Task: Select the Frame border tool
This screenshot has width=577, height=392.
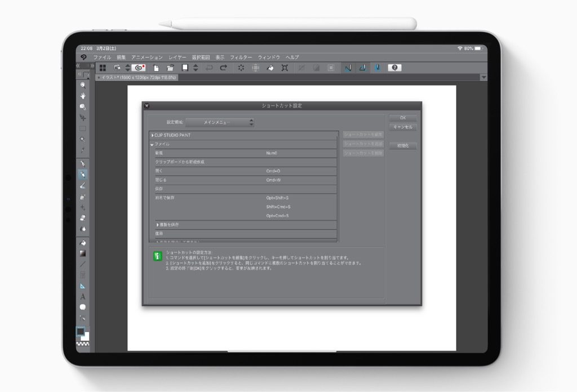Action: (83, 275)
